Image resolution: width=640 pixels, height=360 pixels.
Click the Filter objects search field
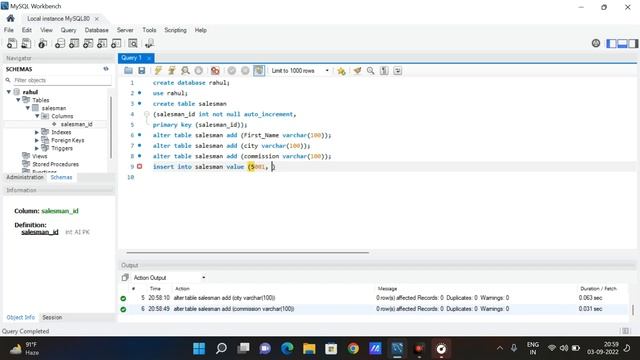point(61,80)
